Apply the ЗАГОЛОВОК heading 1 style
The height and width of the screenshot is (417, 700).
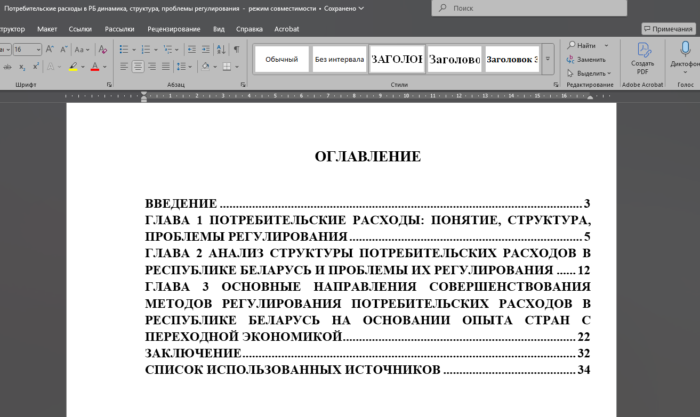coord(397,59)
